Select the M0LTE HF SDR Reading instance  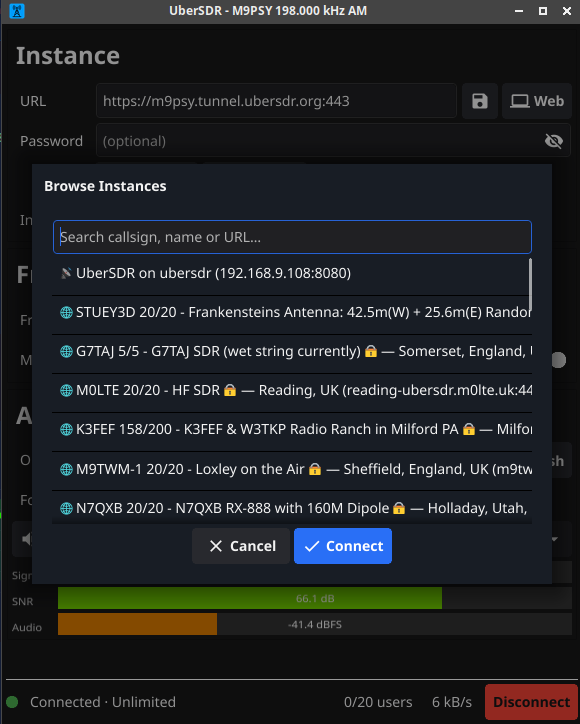tap(292, 391)
